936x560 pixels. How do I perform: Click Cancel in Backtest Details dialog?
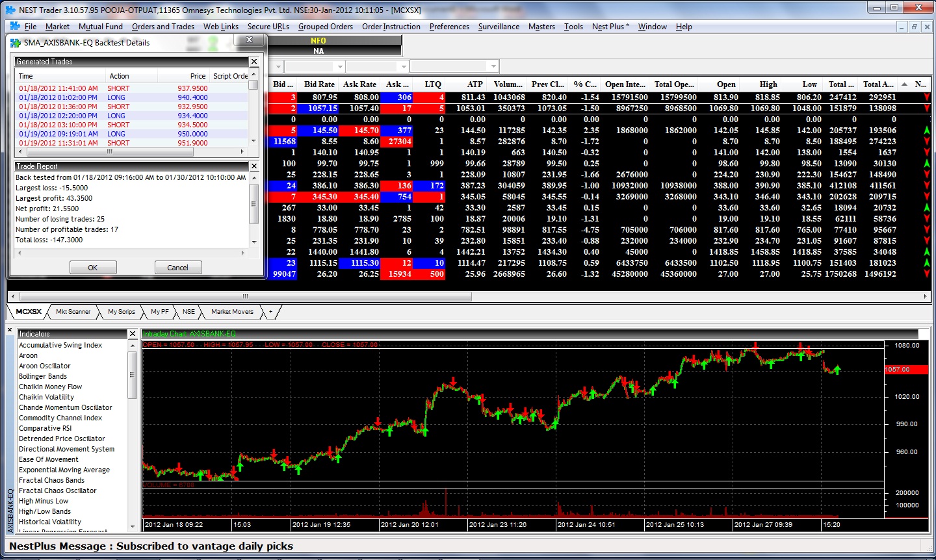pos(177,268)
